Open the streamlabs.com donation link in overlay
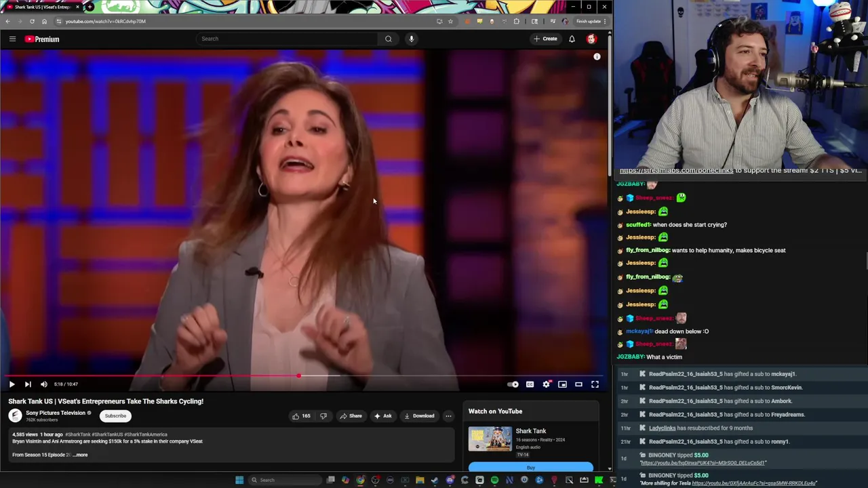This screenshot has height=488, width=868. [x=676, y=171]
